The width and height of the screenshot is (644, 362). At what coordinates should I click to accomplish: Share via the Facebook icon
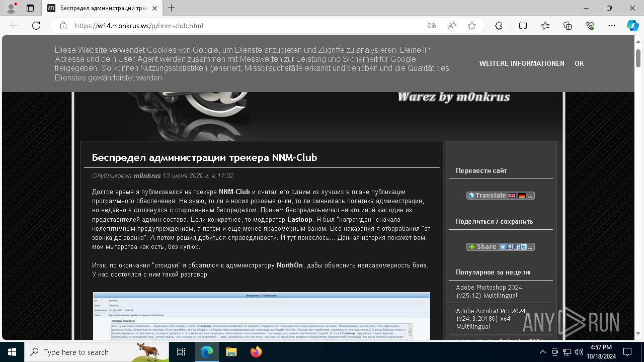point(517,247)
